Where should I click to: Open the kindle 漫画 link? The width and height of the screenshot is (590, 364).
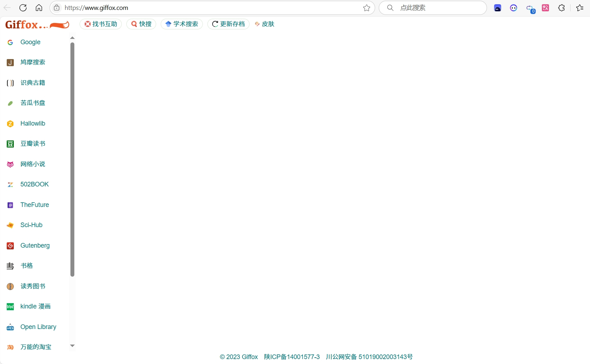(35, 306)
